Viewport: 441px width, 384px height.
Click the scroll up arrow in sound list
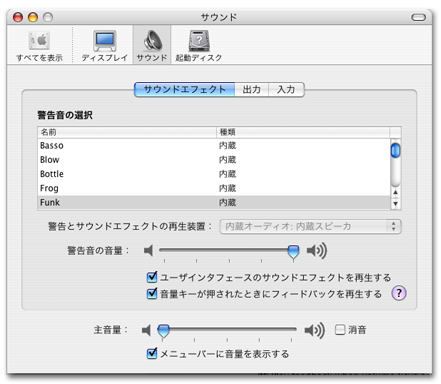click(395, 192)
